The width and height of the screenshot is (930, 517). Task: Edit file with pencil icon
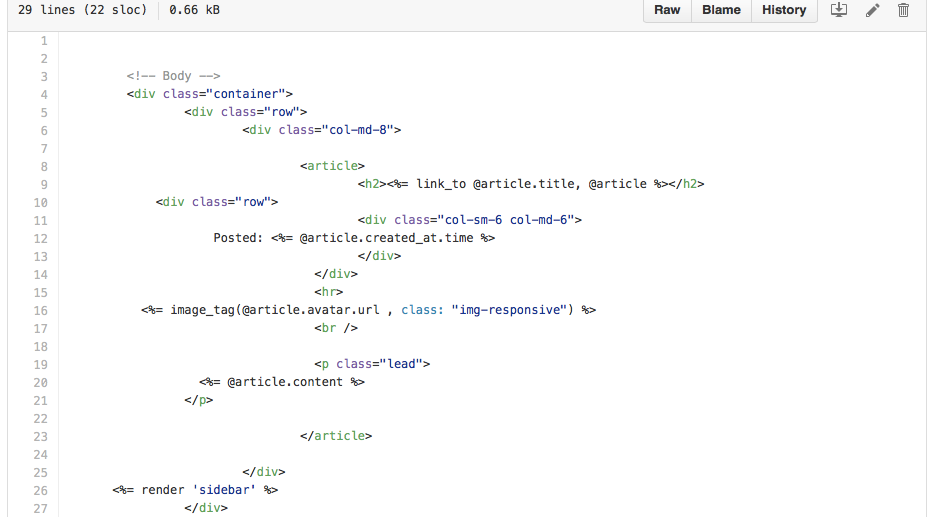tap(872, 10)
